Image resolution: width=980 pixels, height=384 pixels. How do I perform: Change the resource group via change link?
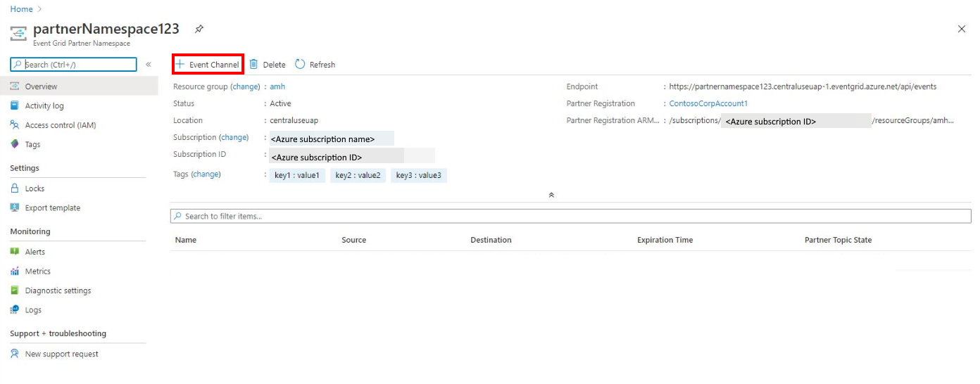click(246, 87)
